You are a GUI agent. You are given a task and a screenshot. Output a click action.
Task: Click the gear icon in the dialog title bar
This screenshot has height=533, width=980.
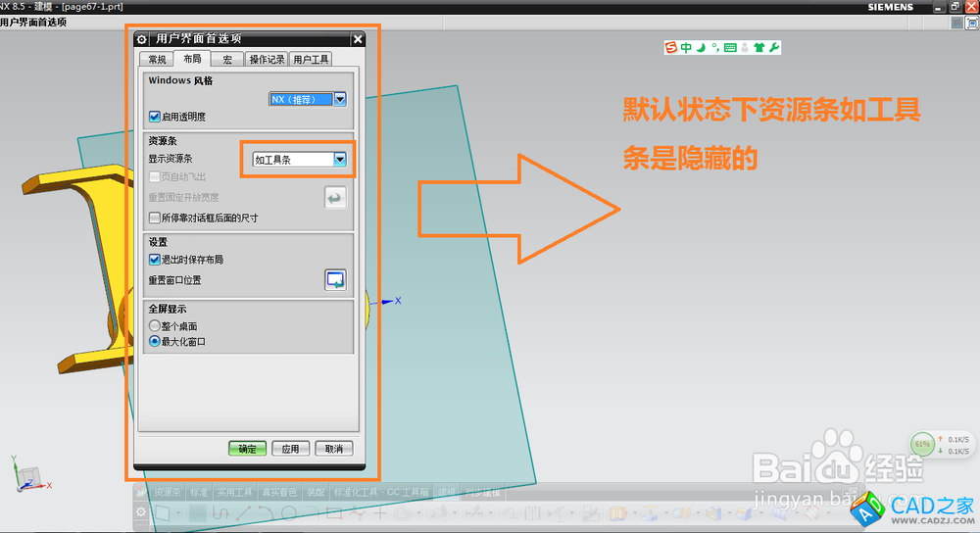pos(142,39)
